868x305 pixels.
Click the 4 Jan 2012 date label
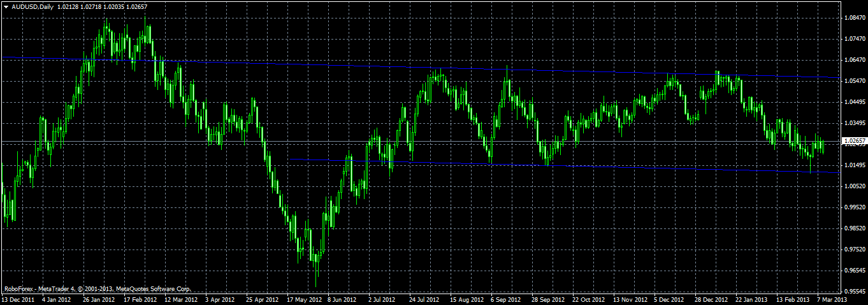(x=56, y=299)
